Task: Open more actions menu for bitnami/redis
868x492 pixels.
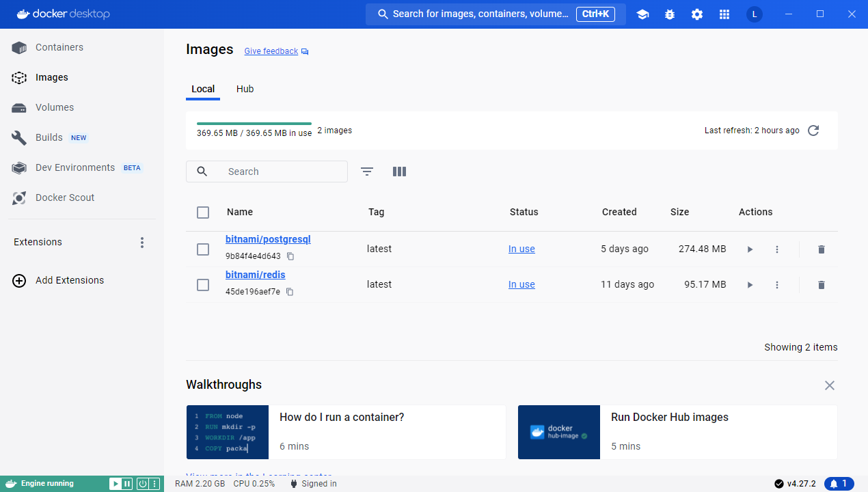Action: click(777, 285)
